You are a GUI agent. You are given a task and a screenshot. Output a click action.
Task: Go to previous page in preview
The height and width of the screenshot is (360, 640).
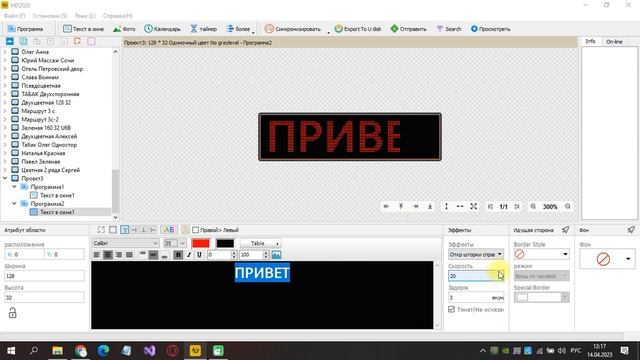click(490, 207)
